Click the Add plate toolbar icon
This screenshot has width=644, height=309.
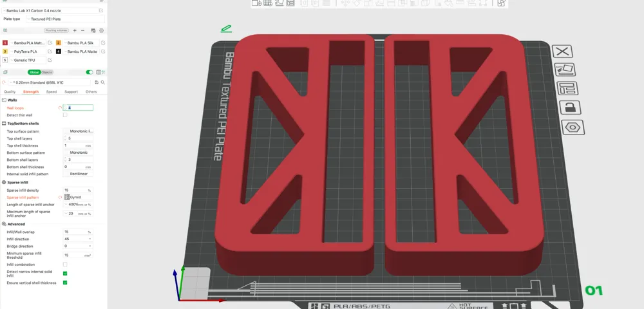[x=268, y=3]
